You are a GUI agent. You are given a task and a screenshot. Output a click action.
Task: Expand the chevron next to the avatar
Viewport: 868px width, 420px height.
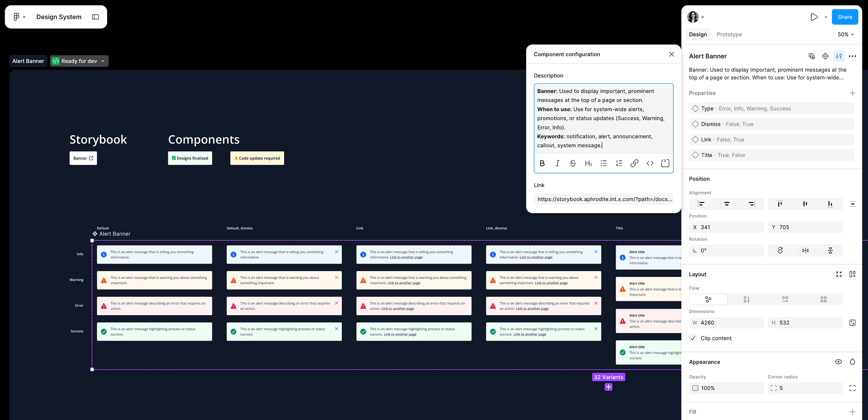(x=703, y=17)
